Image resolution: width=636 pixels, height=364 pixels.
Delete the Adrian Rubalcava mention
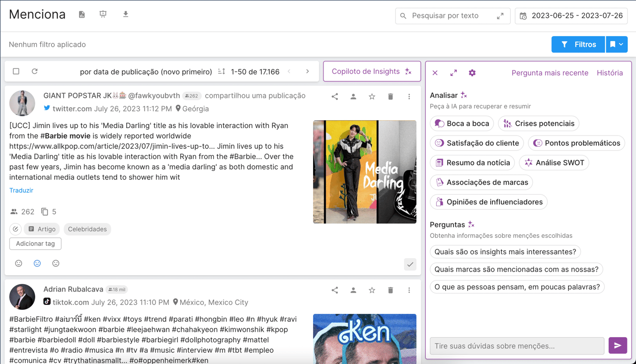click(x=391, y=291)
